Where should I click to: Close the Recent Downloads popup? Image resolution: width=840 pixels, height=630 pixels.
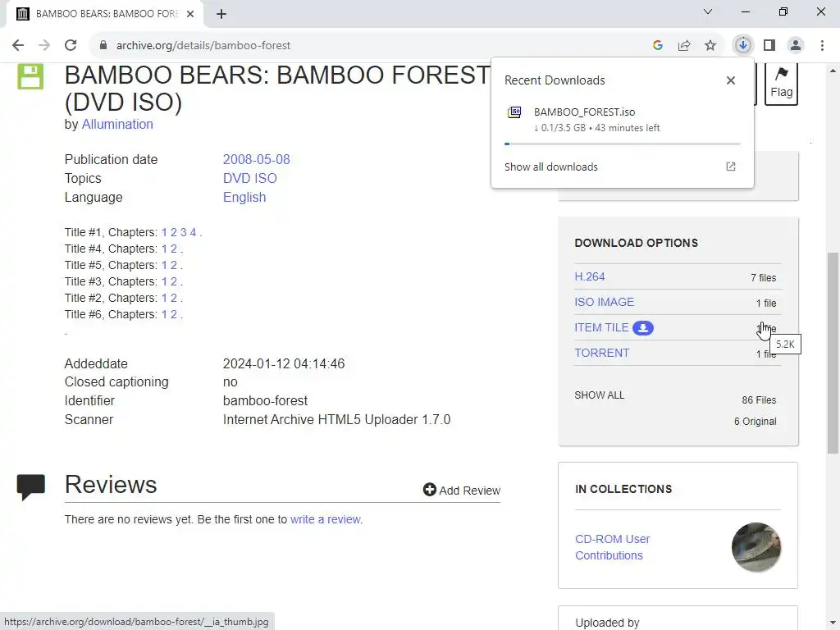731,80
